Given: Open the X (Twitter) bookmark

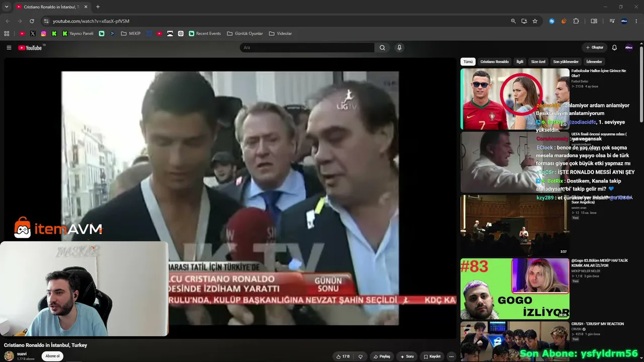Looking at the screenshot, I should 33,34.
